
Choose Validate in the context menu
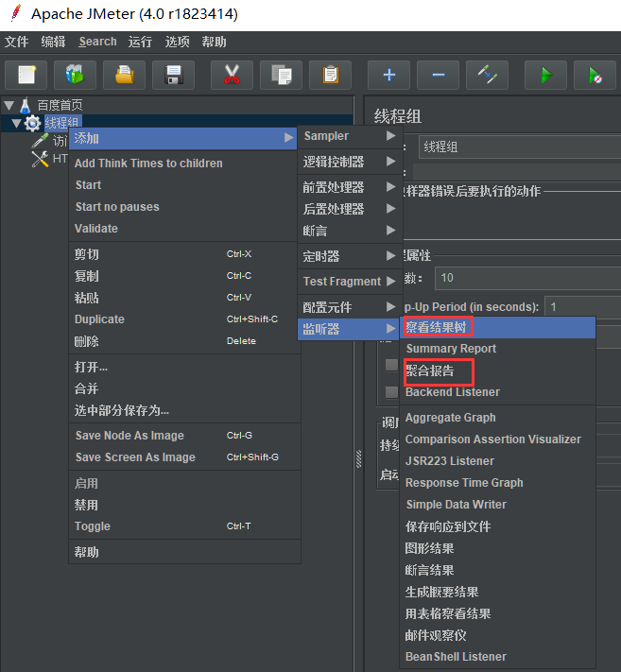184,229
